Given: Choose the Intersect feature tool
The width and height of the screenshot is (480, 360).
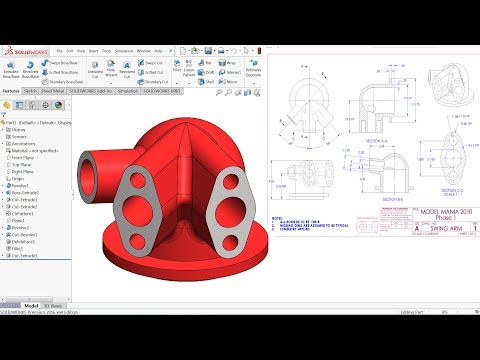Looking at the screenshot, I should 230,72.
